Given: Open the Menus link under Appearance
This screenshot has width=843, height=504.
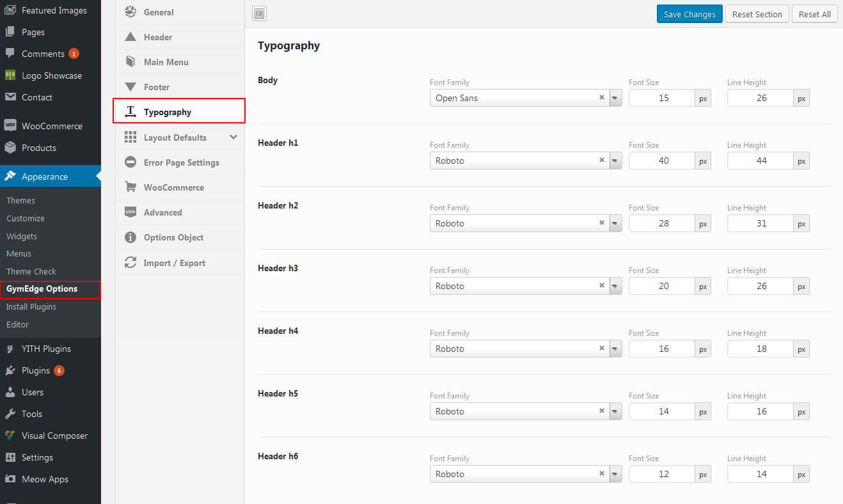Looking at the screenshot, I should click(19, 253).
